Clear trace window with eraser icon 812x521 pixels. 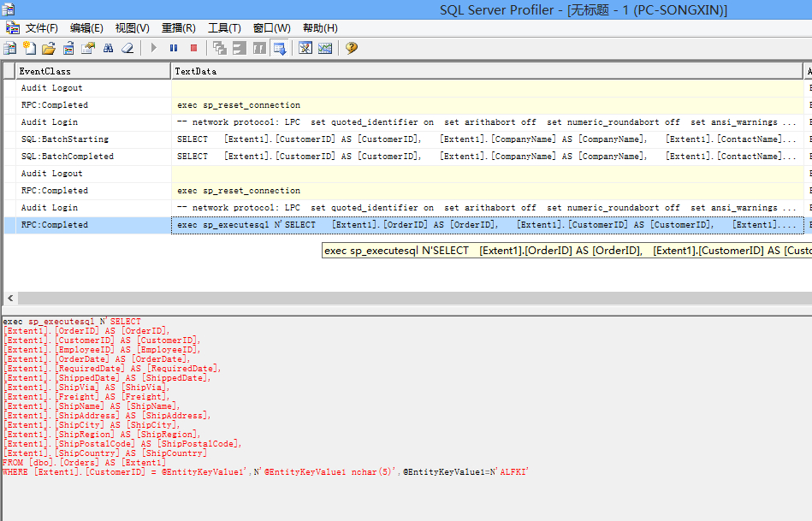(127, 48)
